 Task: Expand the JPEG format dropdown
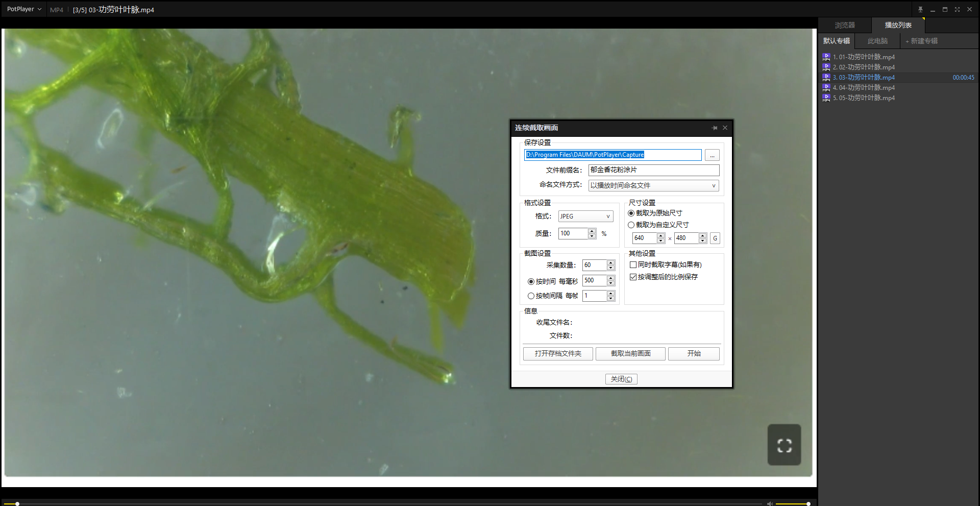[x=585, y=216]
